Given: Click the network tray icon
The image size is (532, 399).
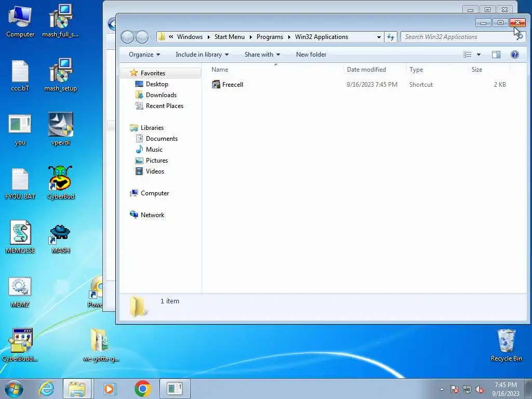Looking at the screenshot, I should (x=467, y=389).
